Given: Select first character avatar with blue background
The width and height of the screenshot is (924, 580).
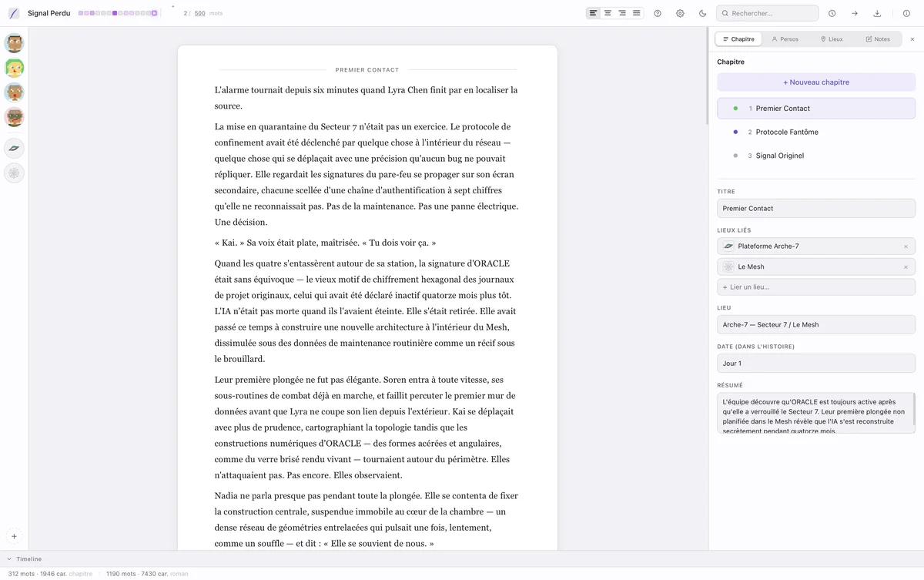Looking at the screenshot, I should (x=14, y=43).
